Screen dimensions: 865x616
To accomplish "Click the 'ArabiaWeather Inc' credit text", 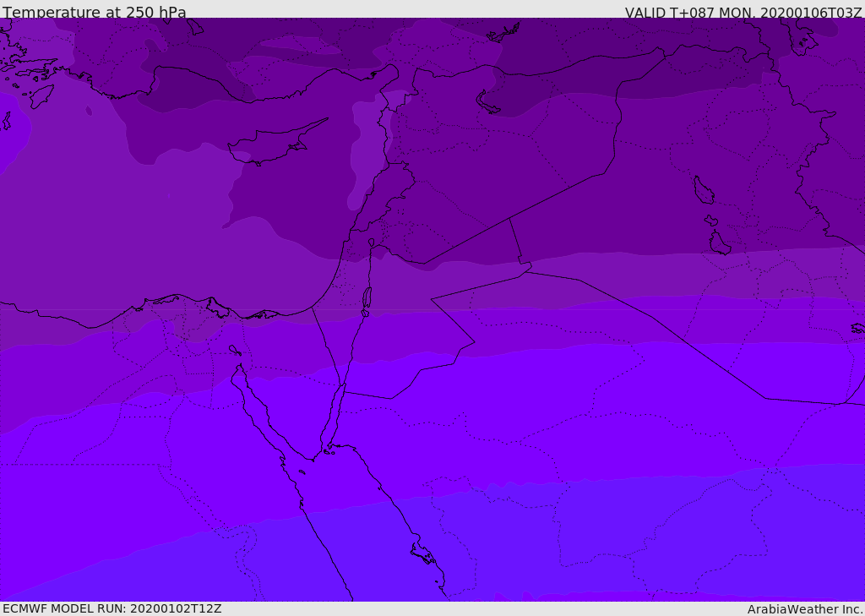I will coord(805,609).
